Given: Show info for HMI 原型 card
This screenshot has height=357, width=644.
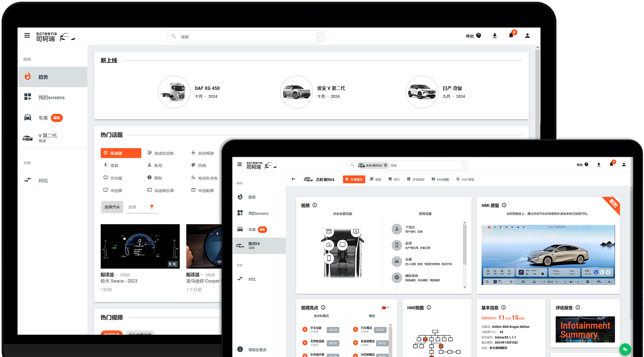Looking at the screenshot, I should [504, 205].
